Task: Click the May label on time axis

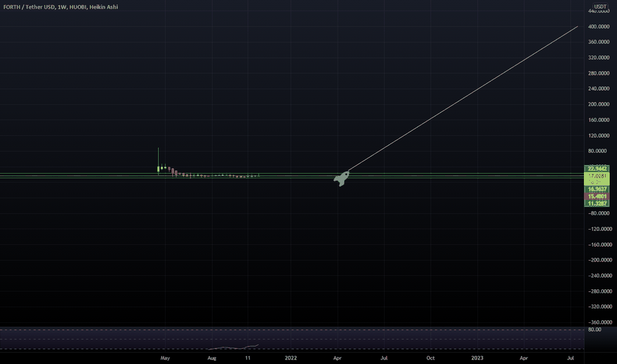Action: (x=166, y=358)
